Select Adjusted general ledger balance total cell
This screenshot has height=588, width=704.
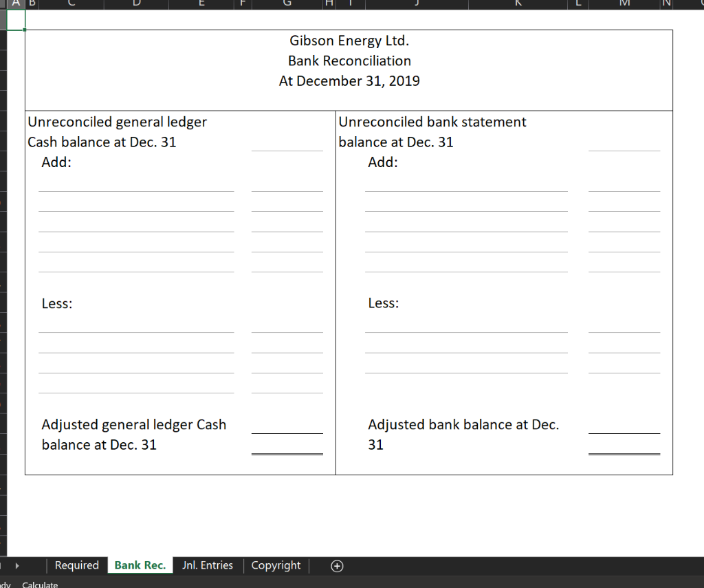click(287, 444)
